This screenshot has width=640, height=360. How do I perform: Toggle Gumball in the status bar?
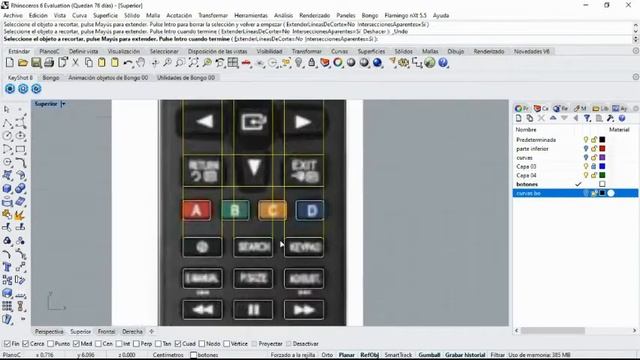(x=429, y=355)
